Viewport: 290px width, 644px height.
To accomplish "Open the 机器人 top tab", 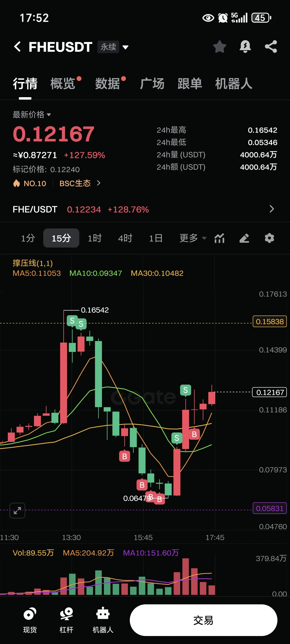I will (234, 83).
